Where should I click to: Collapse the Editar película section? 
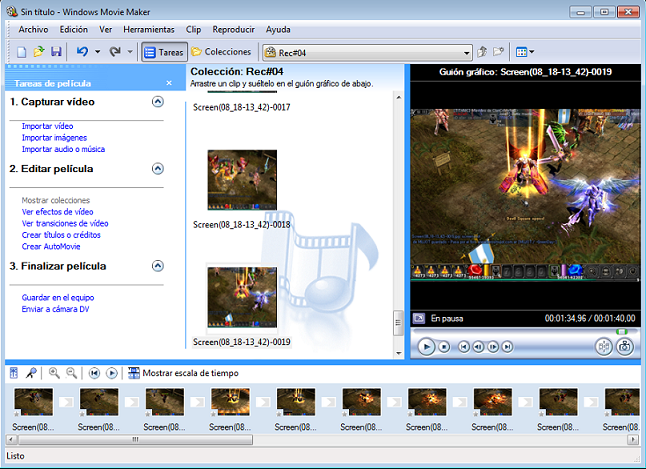[158, 169]
